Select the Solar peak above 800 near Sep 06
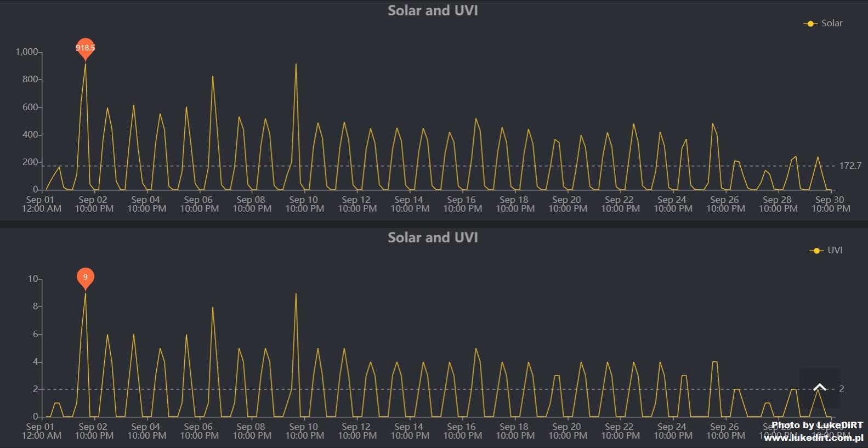This screenshot has width=868, height=448. coord(213,77)
